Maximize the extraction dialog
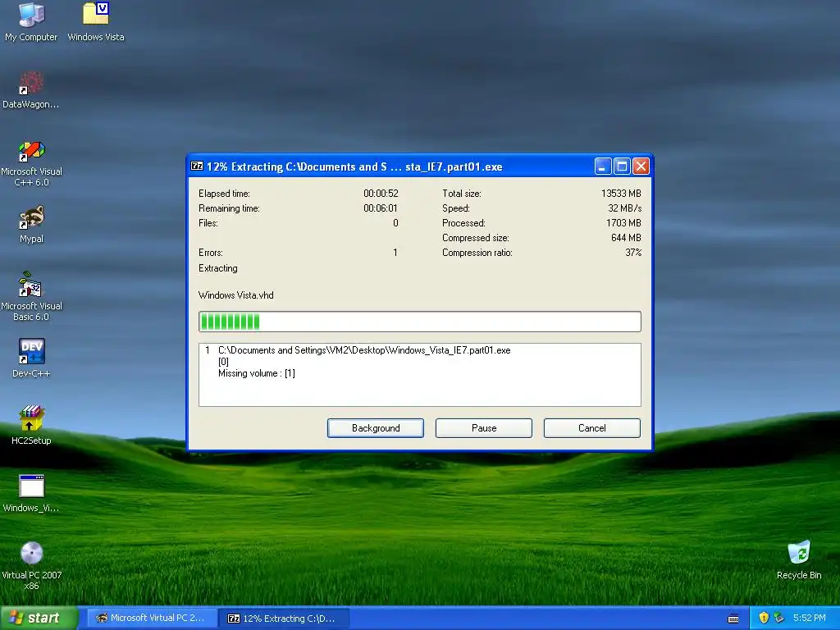The height and width of the screenshot is (630, 840). pos(622,166)
